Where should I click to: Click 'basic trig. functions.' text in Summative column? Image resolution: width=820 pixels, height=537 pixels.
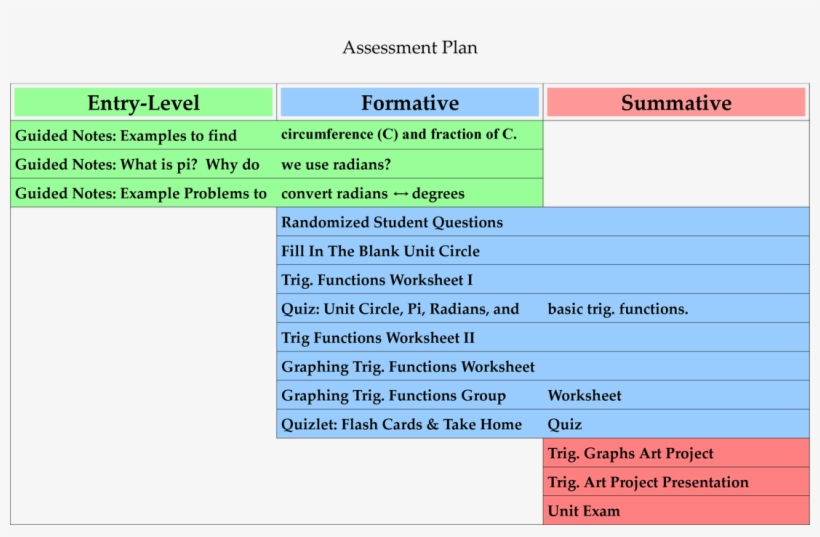618,309
